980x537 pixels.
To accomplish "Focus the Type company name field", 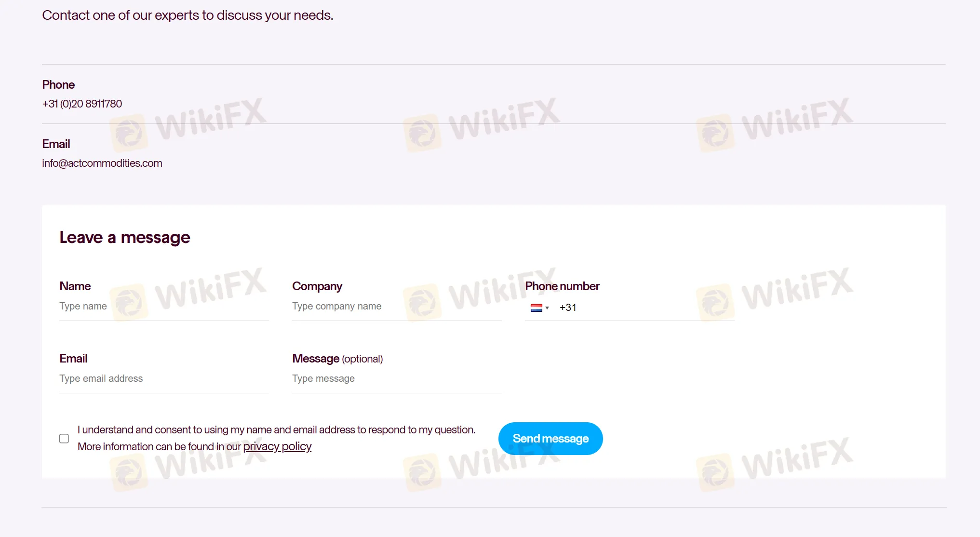I will coord(397,307).
